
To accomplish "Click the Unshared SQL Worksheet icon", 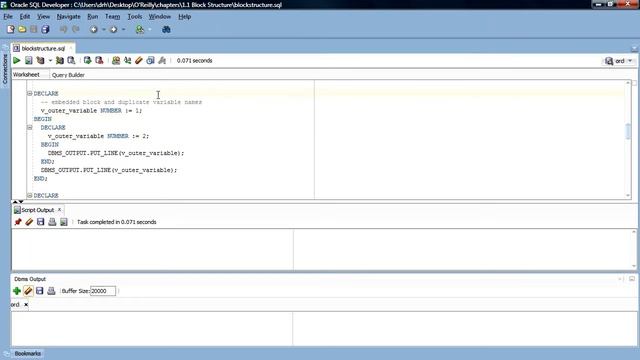I will tap(116, 61).
